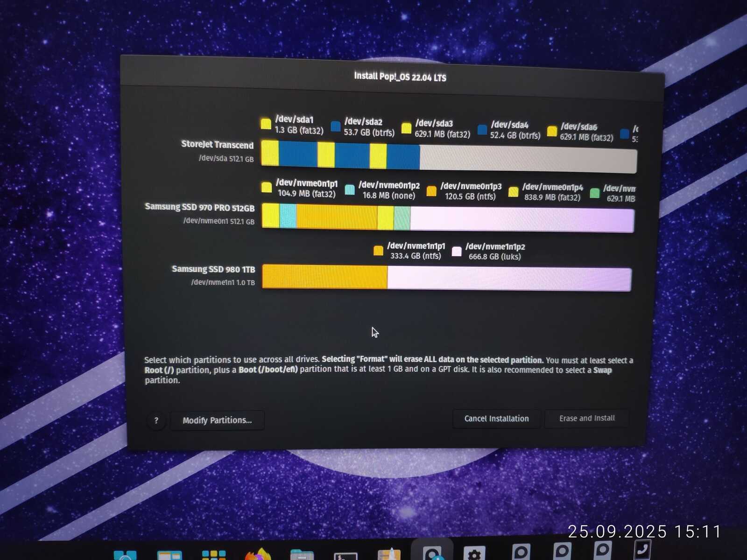747x560 pixels.
Task: Click orange legend swatch for /dev/nvme0n1p3
Action: pos(431,191)
